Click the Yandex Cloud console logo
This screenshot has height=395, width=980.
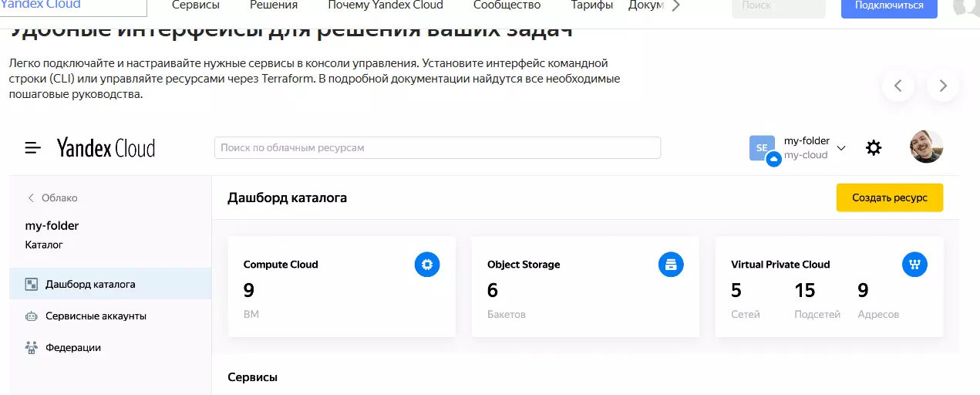(106, 147)
